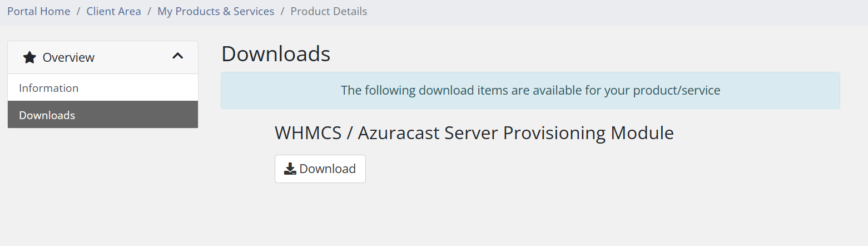The width and height of the screenshot is (868, 246).
Task: Click the Product Details breadcrumb text
Action: (329, 11)
